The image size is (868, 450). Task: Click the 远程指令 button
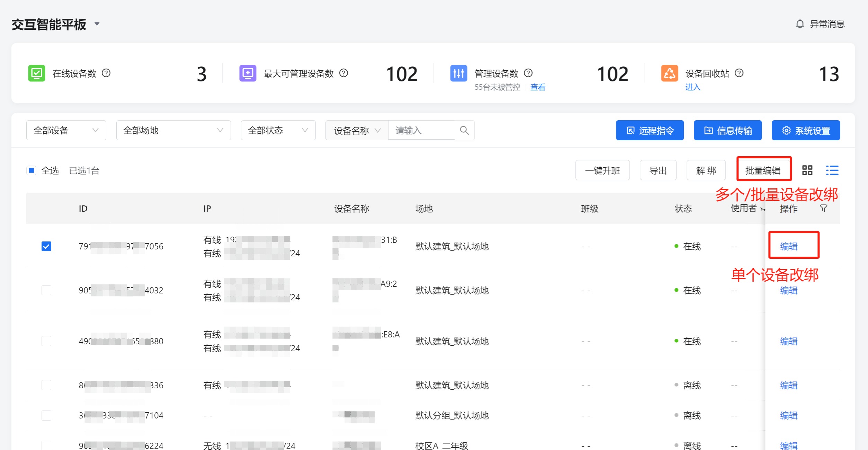650,130
